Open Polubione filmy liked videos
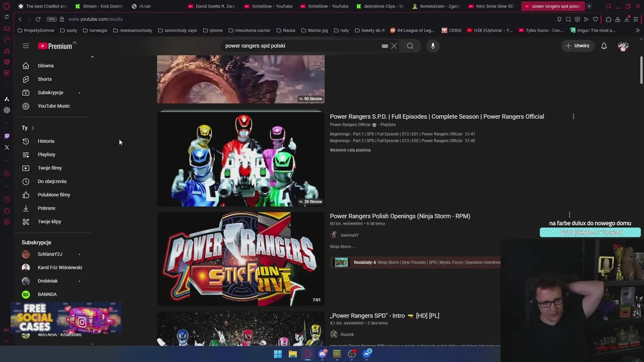644x362 pixels. [x=53, y=195]
